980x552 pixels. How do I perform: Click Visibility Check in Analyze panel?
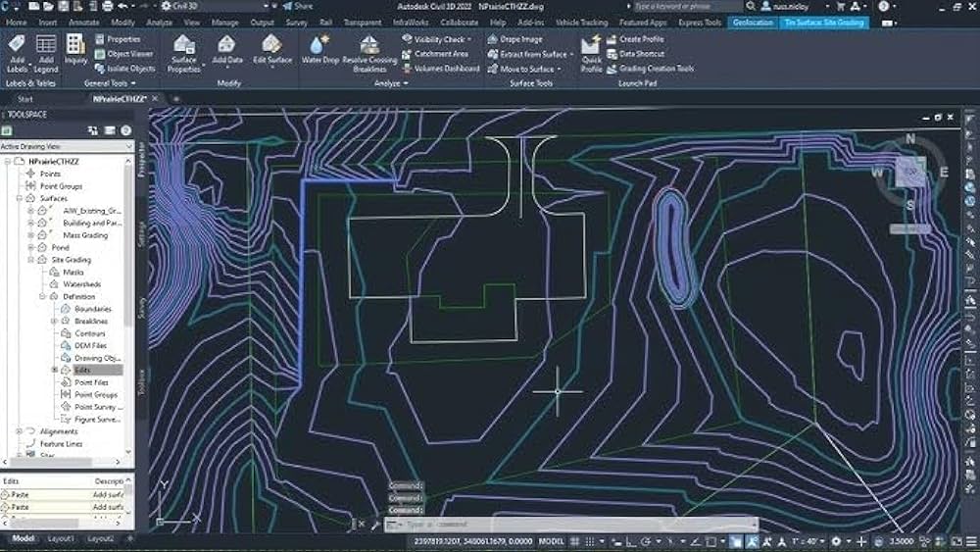[436, 39]
